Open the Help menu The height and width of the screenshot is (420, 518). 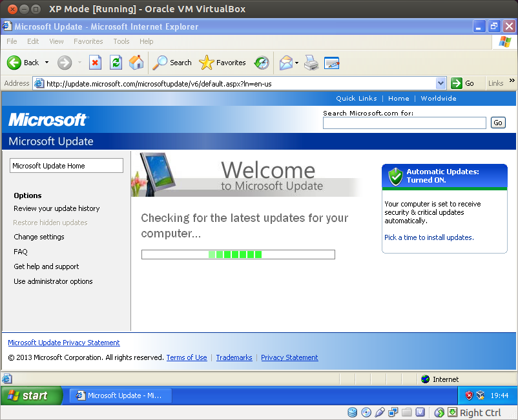pyautogui.click(x=147, y=41)
